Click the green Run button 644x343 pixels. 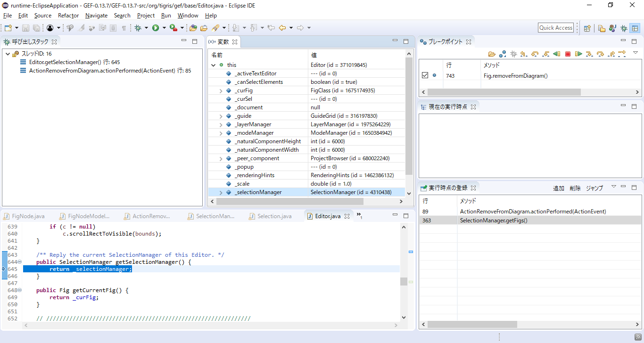[156, 28]
